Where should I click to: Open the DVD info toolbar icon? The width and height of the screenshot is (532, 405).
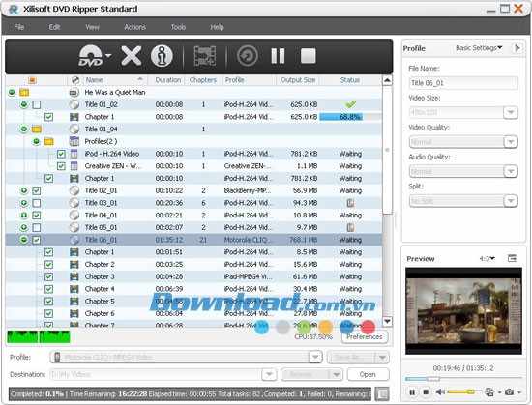pos(162,56)
